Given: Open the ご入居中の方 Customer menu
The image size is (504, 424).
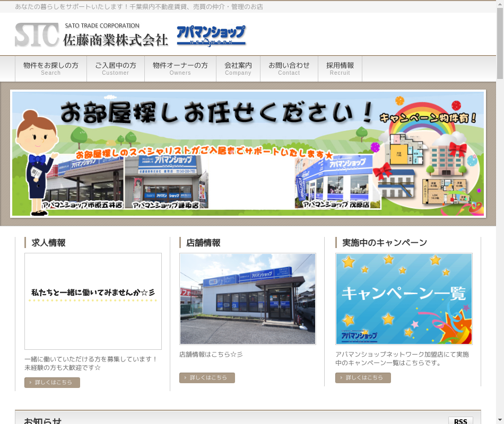Looking at the screenshot, I should pos(116,69).
